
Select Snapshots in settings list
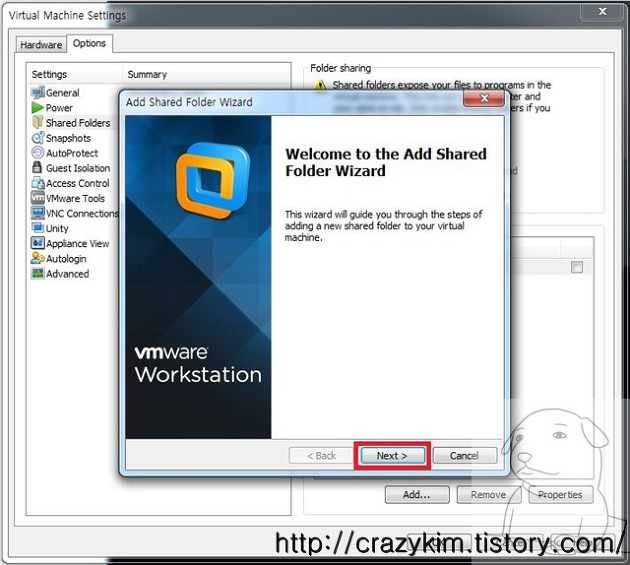pos(68,138)
